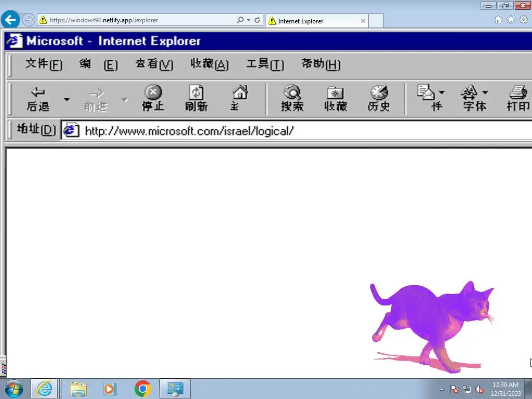Click the muted volume speaker tray icon

coord(480,389)
